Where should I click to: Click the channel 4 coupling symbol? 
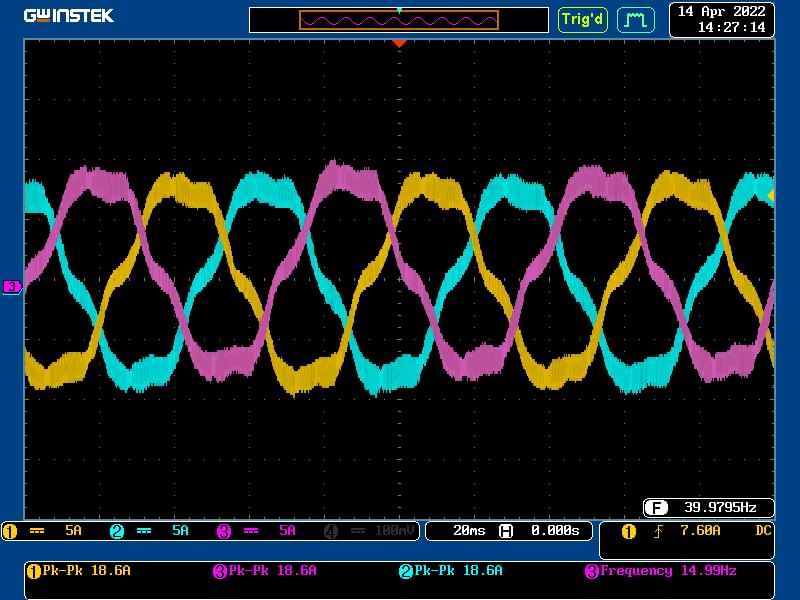(x=358, y=531)
